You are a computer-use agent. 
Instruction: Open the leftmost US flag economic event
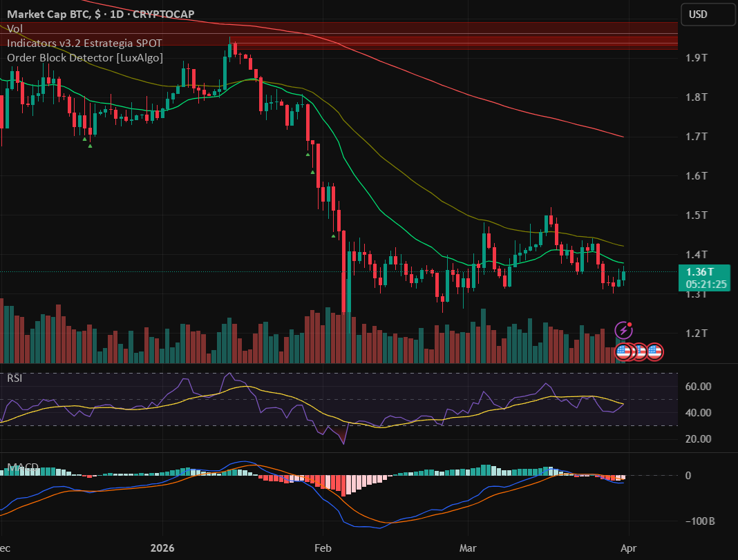point(623,351)
